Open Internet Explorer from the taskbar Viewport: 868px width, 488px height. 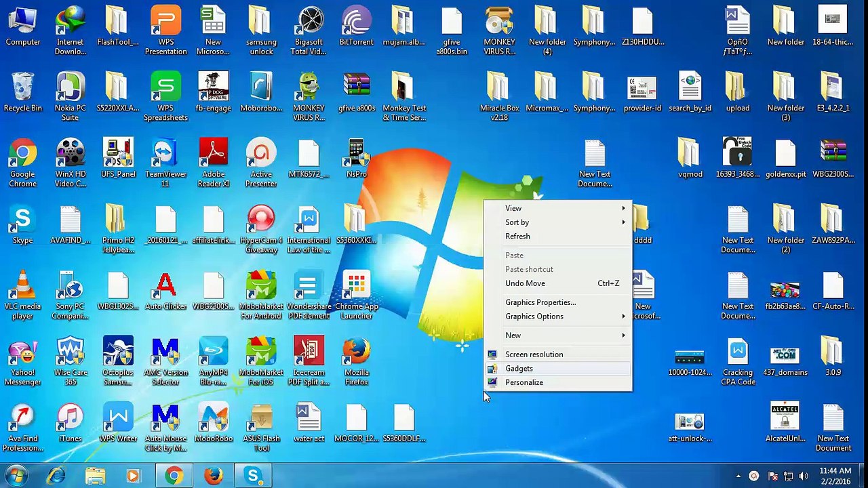point(56,476)
